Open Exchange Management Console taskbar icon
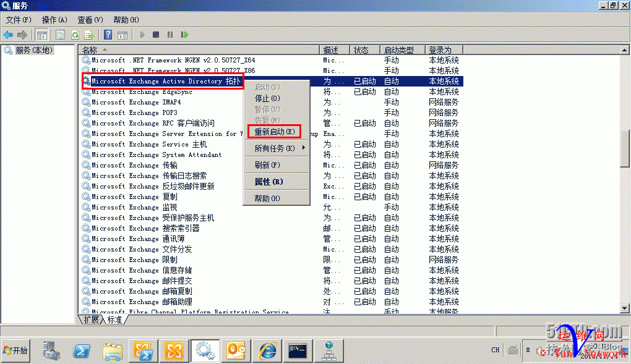The height and width of the screenshot is (364, 631). [x=174, y=351]
